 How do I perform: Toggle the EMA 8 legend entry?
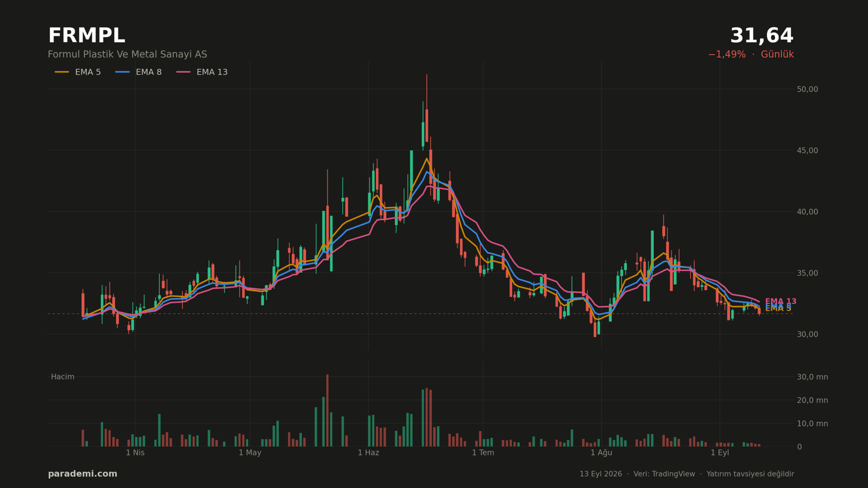pyautogui.click(x=138, y=72)
